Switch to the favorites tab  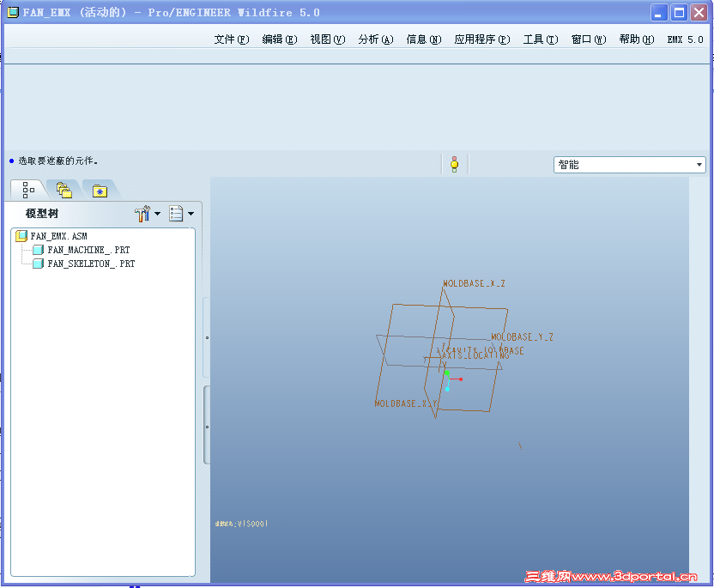100,191
